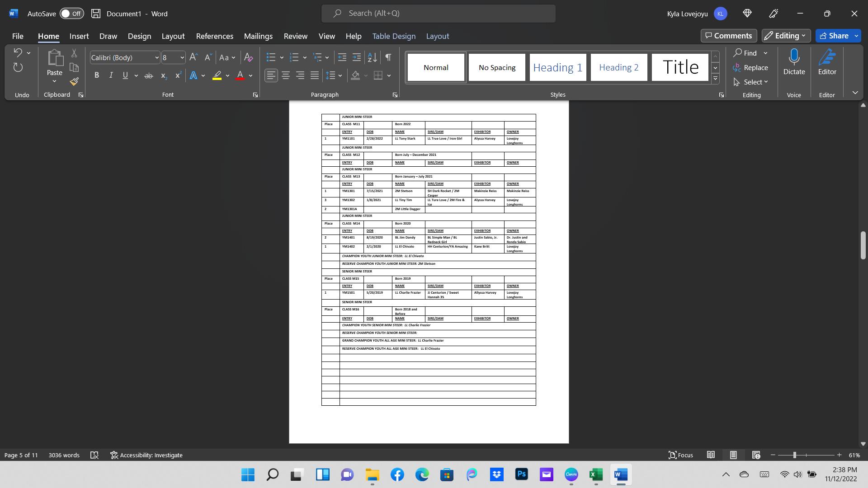Open the font size dropdown

[x=182, y=57]
